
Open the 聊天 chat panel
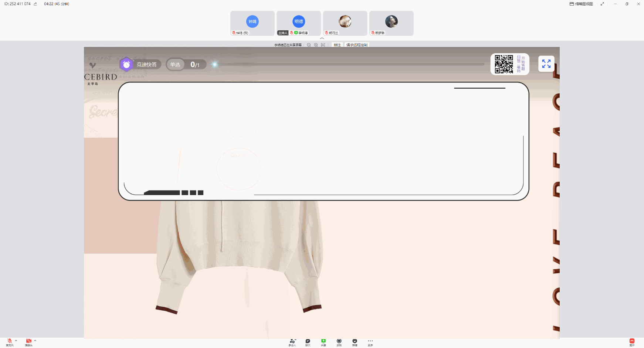tap(308, 342)
